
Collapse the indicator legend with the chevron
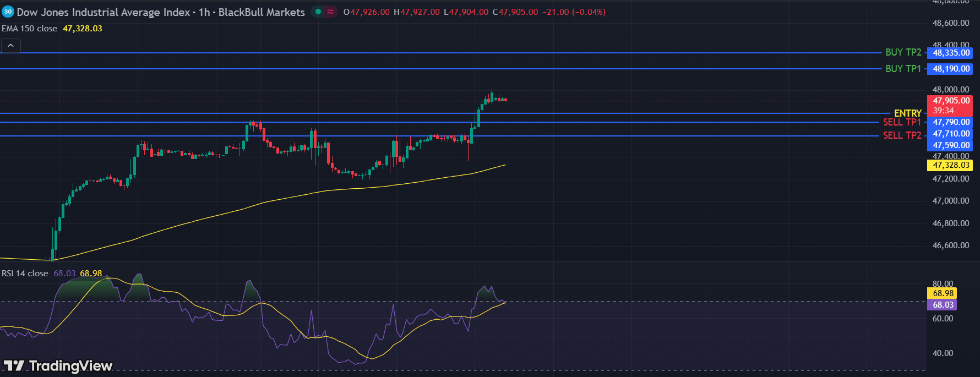tap(10, 46)
